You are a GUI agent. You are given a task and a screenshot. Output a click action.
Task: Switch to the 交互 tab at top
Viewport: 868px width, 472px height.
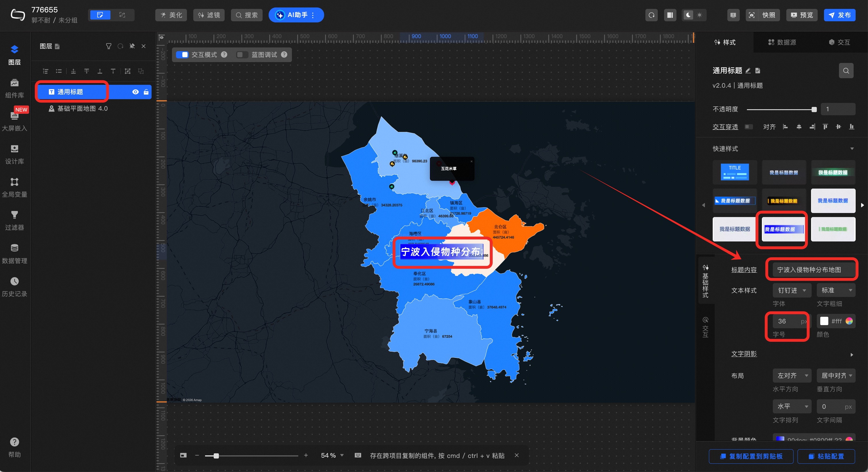coord(839,43)
